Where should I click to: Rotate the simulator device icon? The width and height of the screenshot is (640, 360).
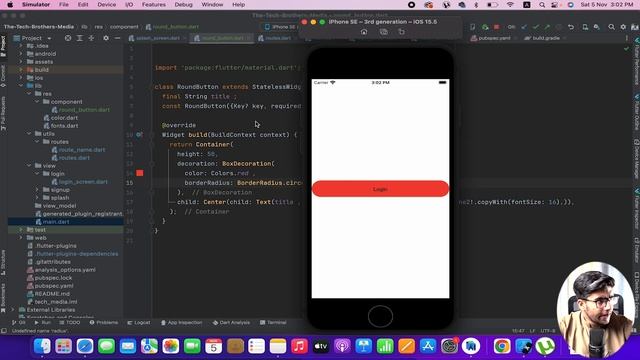[x=402, y=32]
